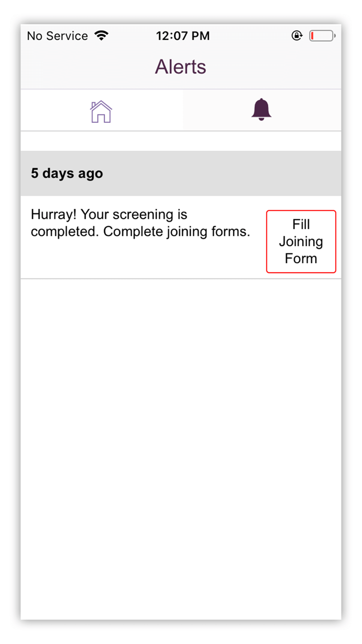The width and height of the screenshot is (362, 644).
Task: Tap the word Joining in the button
Action: [301, 242]
